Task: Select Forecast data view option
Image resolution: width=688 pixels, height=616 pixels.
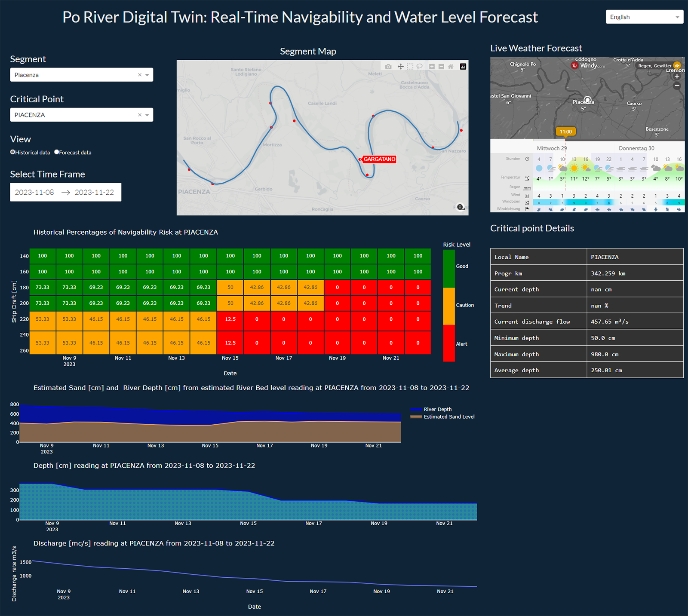Action: point(57,152)
